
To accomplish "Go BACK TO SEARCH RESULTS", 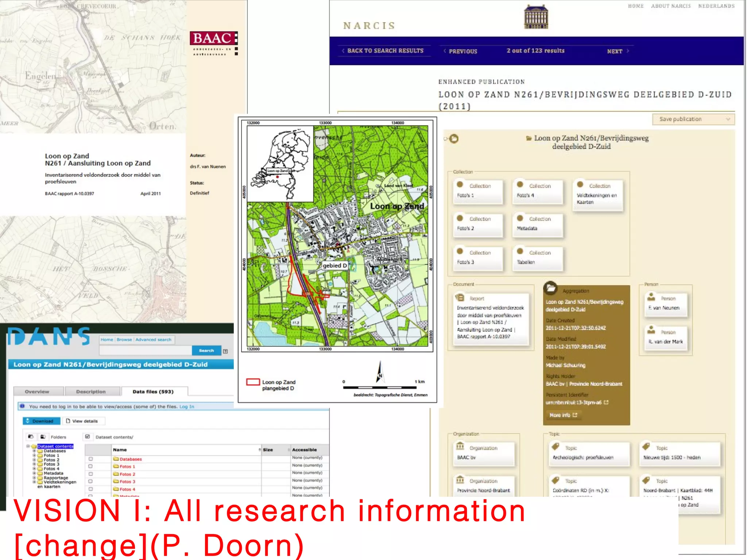I will (x=383, y=51).
